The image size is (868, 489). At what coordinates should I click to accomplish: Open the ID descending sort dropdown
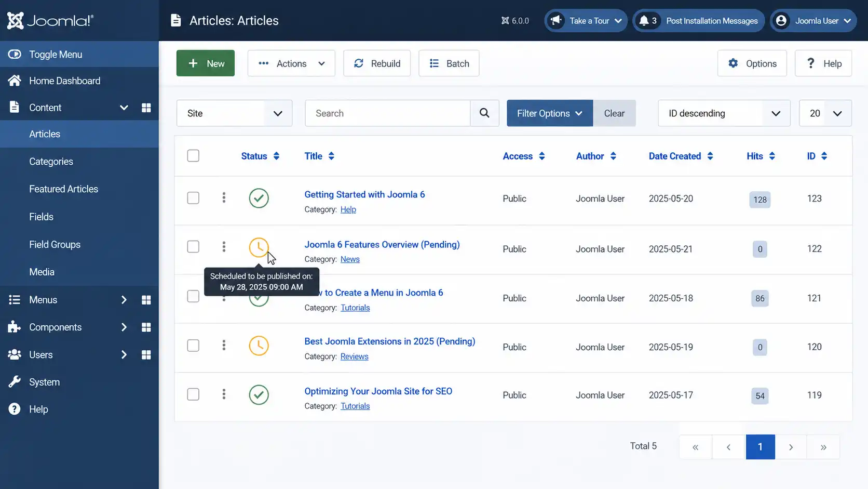pyautogui.click(x=724, y=113)
